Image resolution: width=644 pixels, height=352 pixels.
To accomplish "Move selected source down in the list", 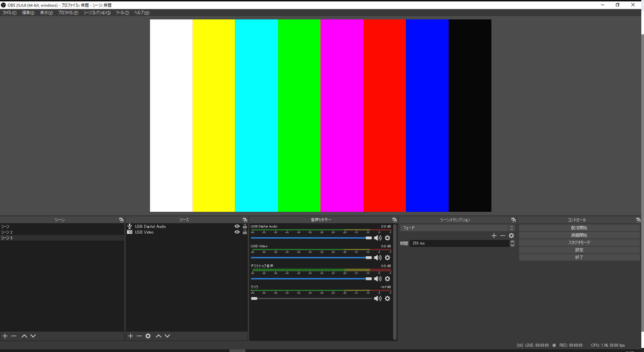I will coord(167,336).
